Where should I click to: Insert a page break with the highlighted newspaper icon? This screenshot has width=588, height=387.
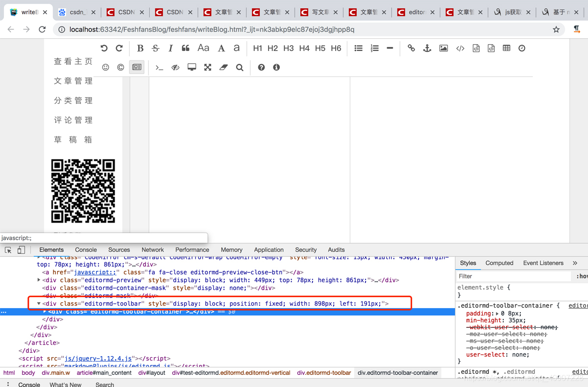click(137, 67)
